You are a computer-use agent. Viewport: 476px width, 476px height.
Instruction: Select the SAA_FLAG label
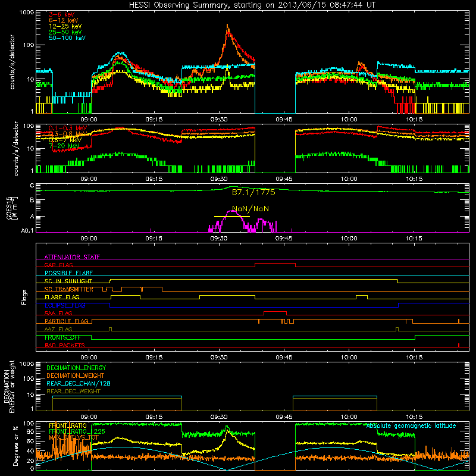[x=58, y=314]
